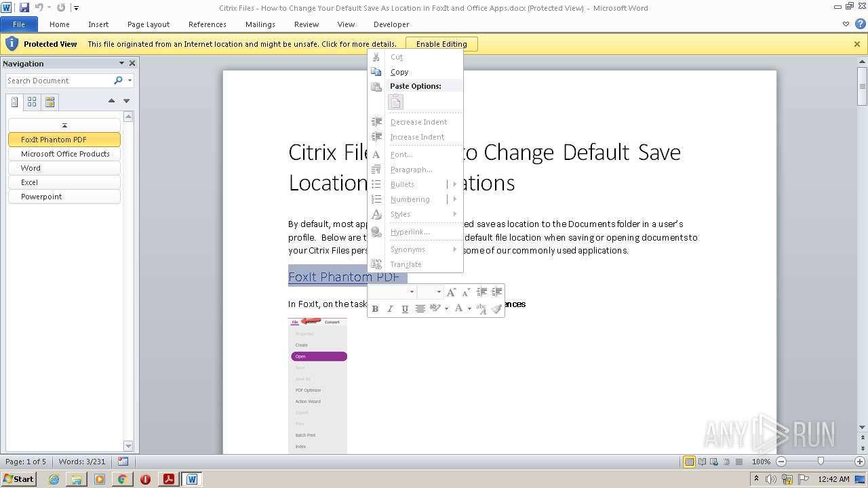Toggle Italic on the mini toolbar
Screen dimensions: 868x488
tap(390, 309)
